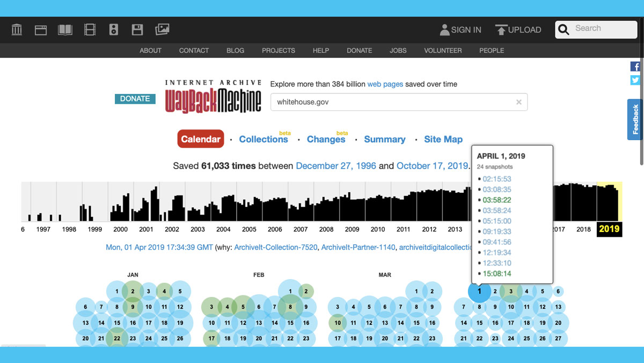
Task: Follow the web pages link
Action: [x=385, y=84]
